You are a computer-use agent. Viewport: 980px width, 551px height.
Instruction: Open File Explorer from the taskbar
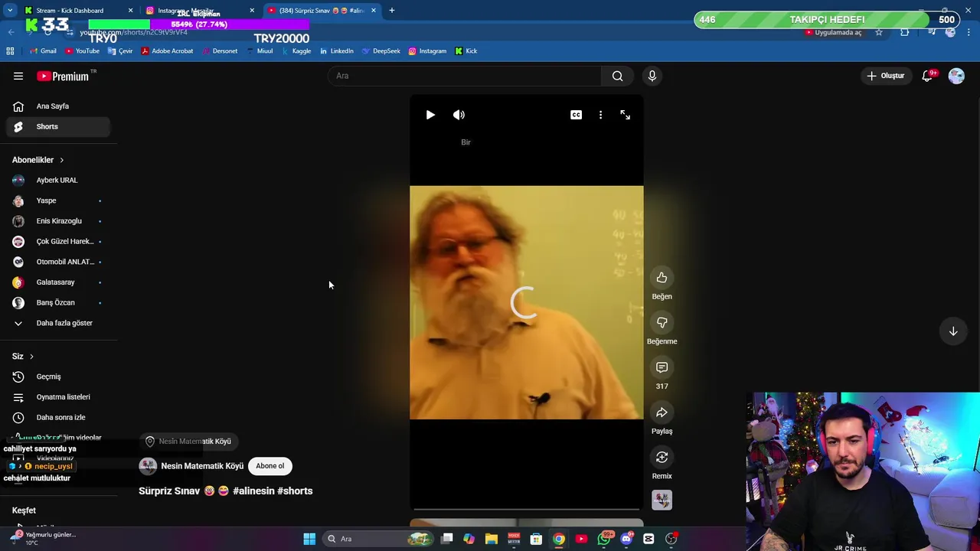pyautogui.click(x=491, y=539)
